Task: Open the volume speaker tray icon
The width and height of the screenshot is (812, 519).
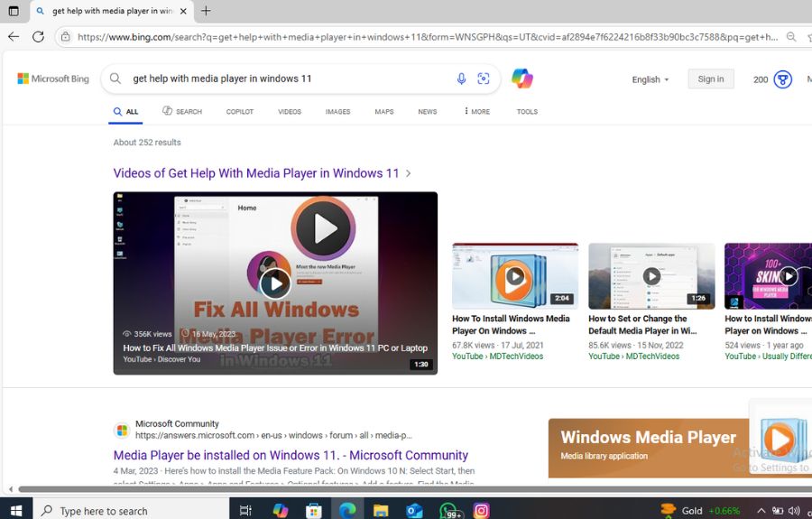Action: point(793,511)
